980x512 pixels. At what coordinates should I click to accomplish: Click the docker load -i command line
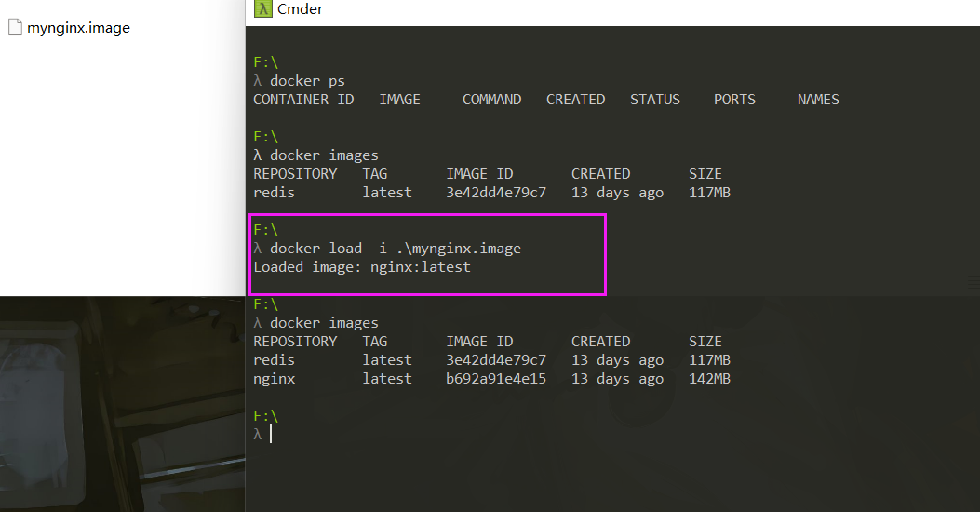(x=387, y=249)
